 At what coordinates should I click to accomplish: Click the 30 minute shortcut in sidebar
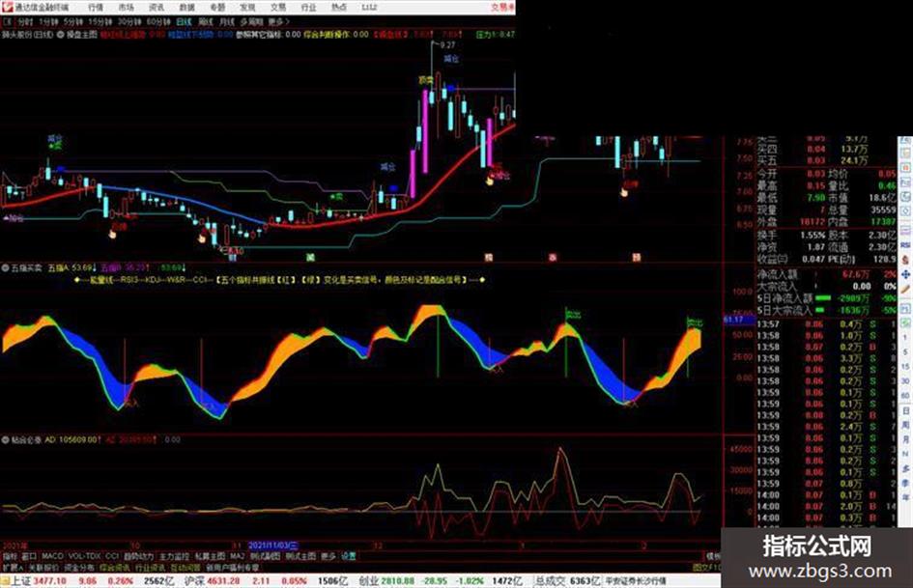[905, 381]
